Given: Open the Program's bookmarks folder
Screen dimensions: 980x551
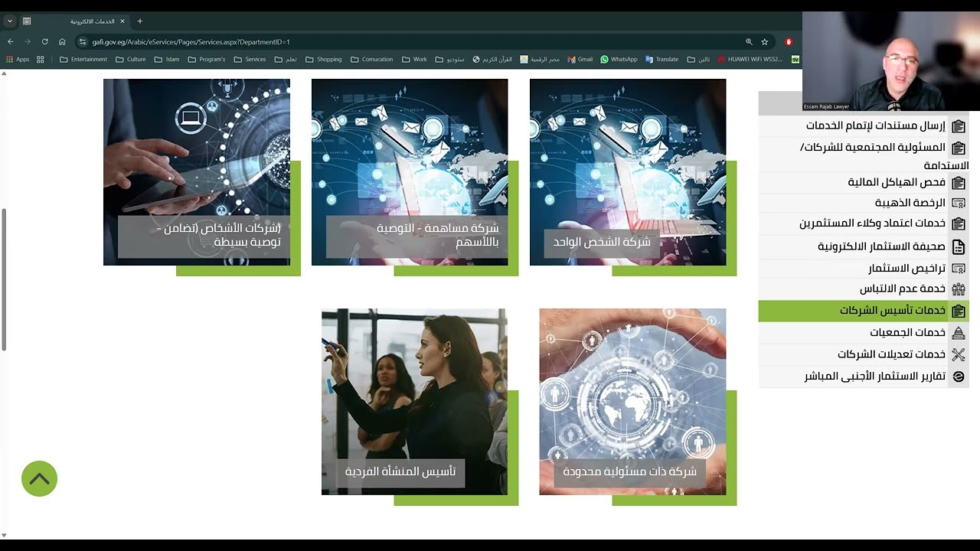Looking at the screenshot, I should click(x=207, y=59).
